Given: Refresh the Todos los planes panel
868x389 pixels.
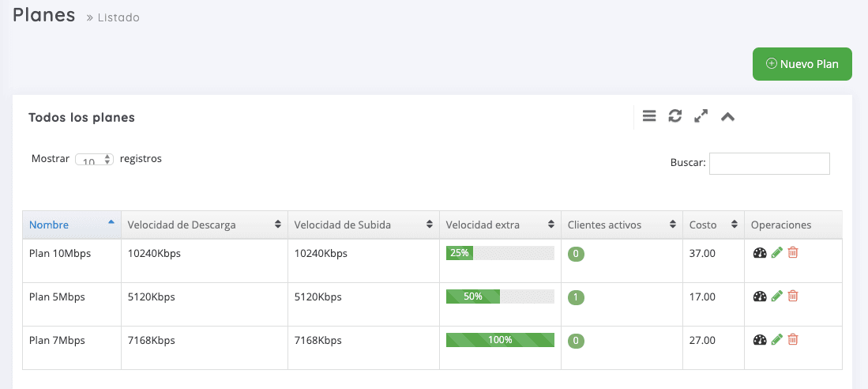Looking at the screenshot, I should [674, 115].
